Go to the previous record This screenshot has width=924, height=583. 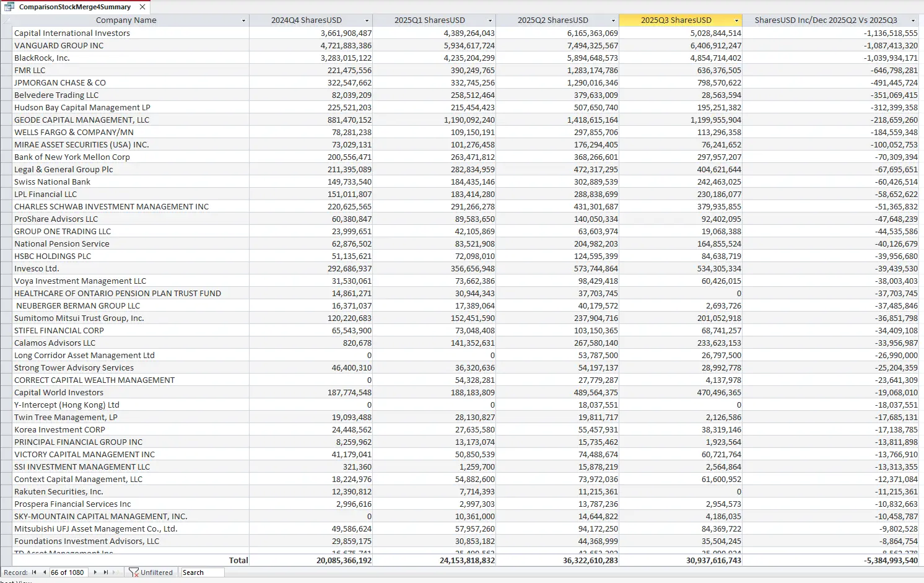pyautogui.click(x=43, y=572)
